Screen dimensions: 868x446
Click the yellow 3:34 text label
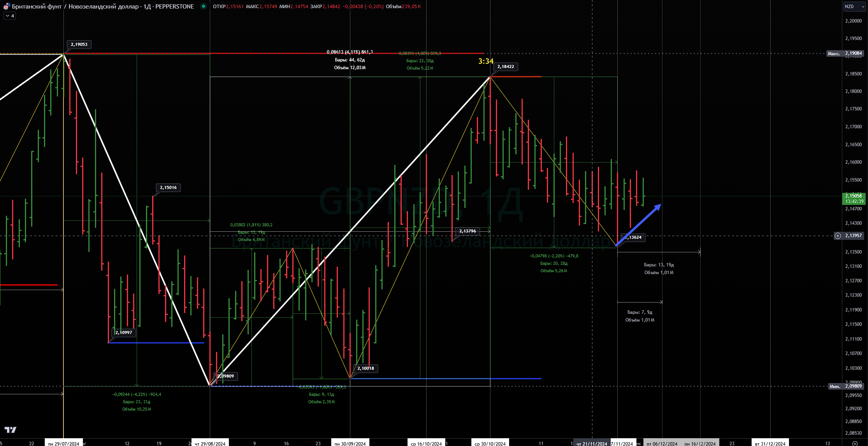(486, 61)
